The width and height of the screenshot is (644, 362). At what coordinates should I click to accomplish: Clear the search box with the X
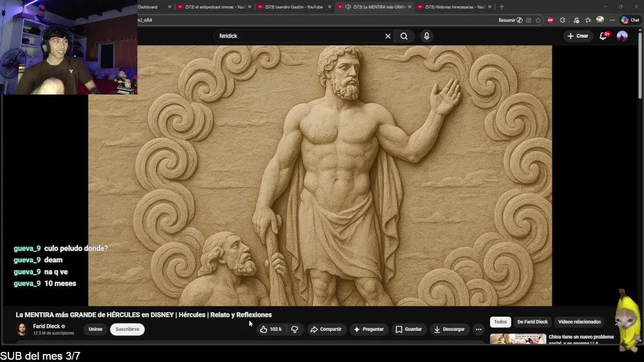tap(388, 36)
